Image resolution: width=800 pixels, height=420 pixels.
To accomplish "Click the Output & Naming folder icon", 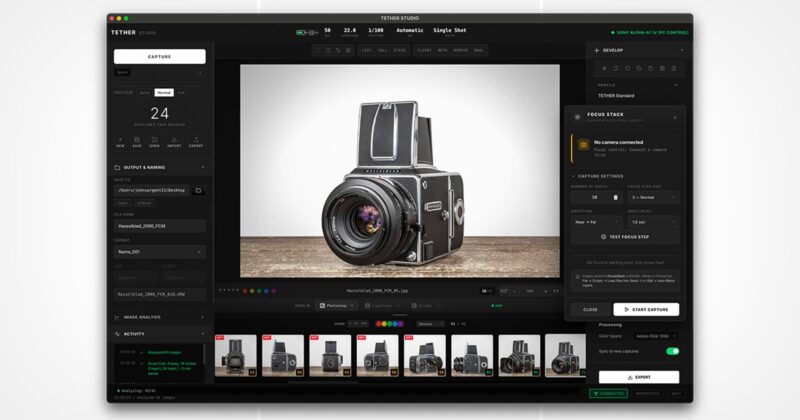I will pyautogui.click(x=117, y=167).
